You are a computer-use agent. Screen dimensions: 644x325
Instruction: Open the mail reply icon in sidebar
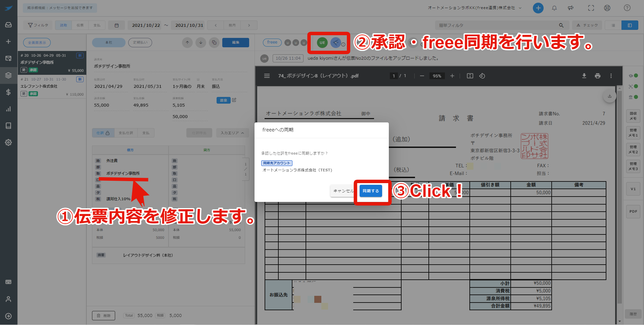pos(8,58)
